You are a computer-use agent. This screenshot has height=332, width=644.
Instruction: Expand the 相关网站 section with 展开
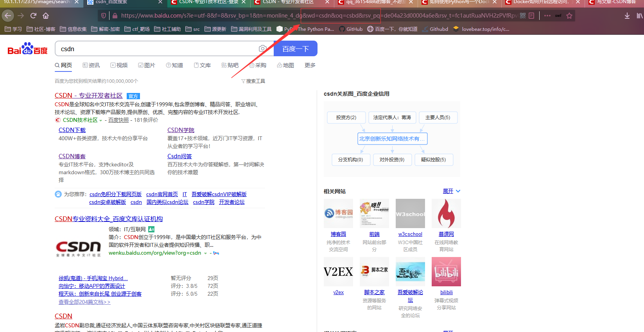click(x=452, y=191)
